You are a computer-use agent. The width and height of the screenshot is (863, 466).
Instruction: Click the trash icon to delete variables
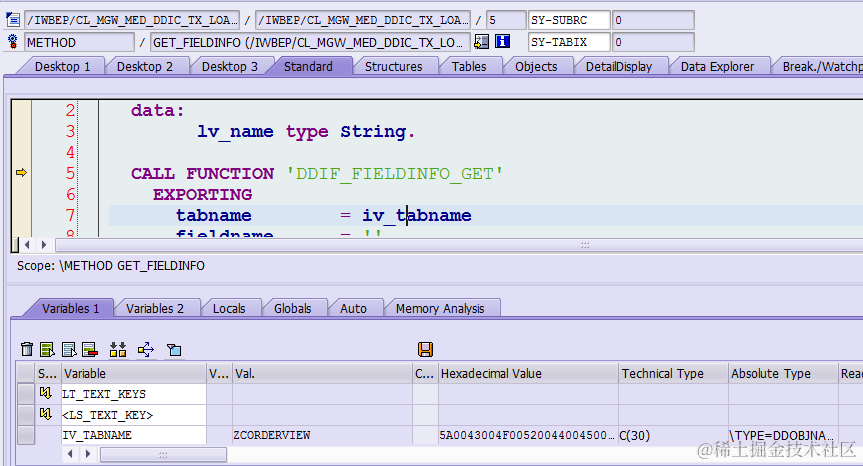27,349
